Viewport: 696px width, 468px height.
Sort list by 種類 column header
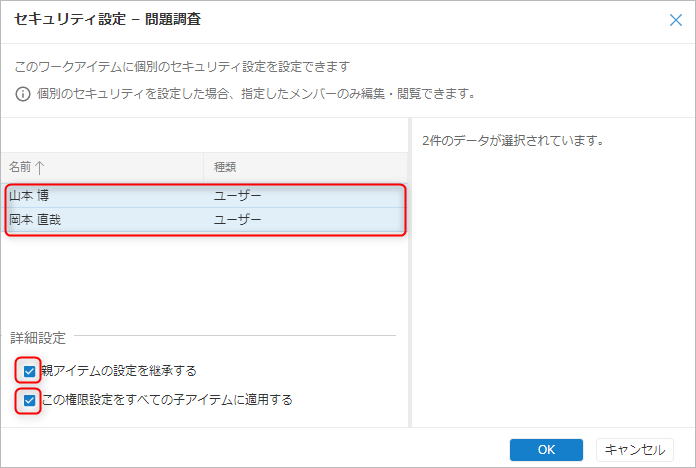(x=225, y=167)
